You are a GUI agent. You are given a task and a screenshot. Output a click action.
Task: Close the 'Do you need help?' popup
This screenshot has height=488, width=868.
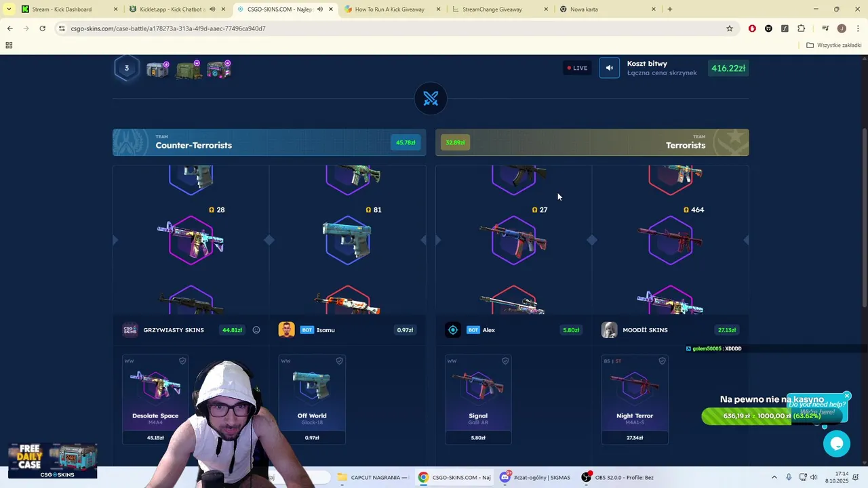point(847,396)
